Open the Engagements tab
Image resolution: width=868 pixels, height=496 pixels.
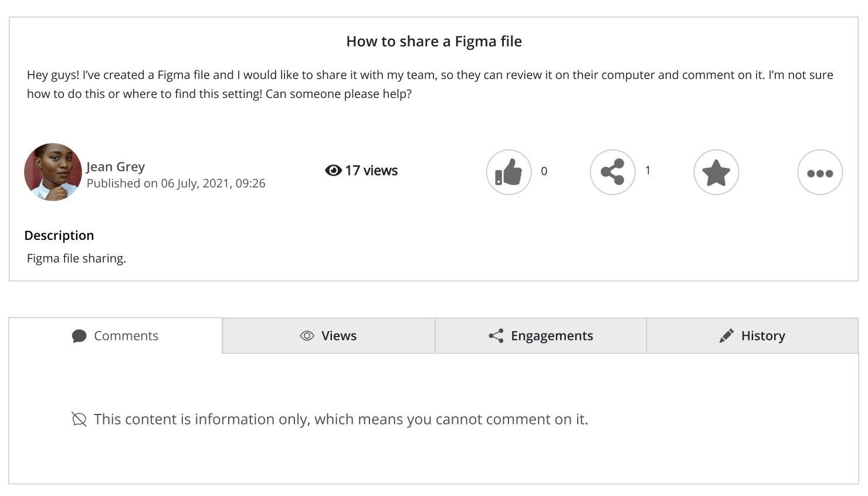[x=541, y=336]
